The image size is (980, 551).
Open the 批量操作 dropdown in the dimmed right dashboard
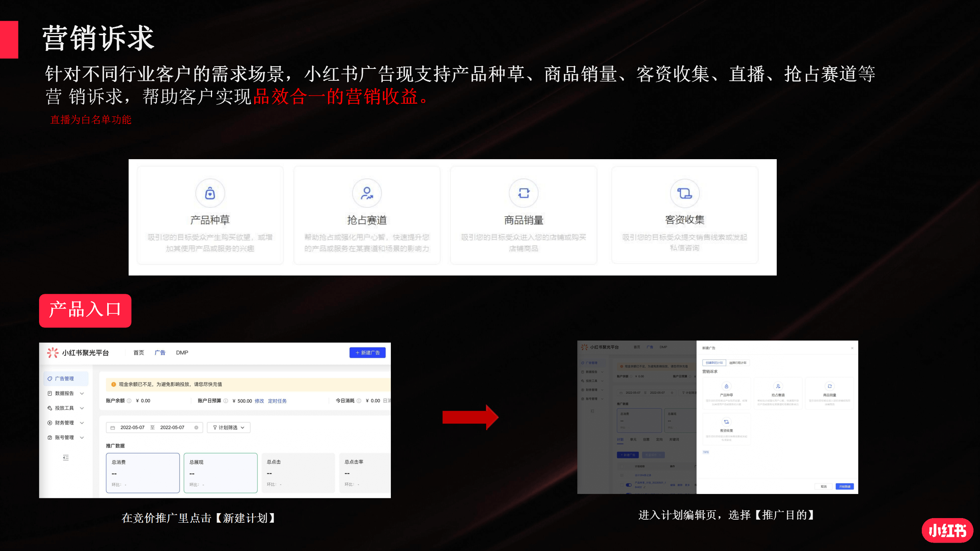[x=653, y=455]
